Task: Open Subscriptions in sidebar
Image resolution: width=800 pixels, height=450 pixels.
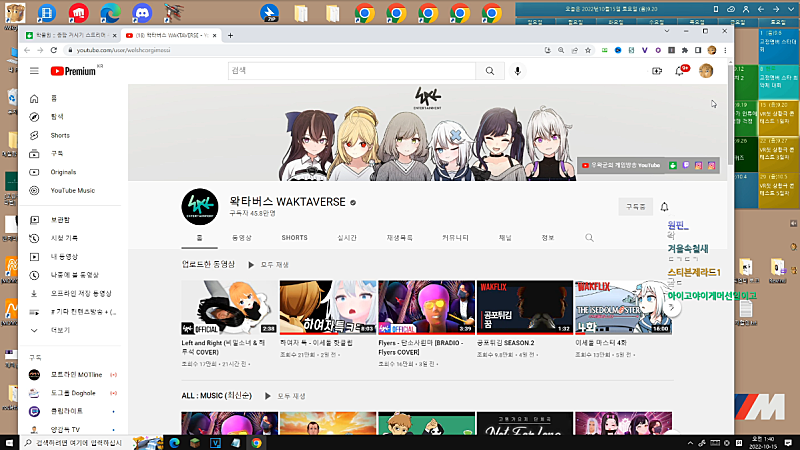Action: [57, 154]
